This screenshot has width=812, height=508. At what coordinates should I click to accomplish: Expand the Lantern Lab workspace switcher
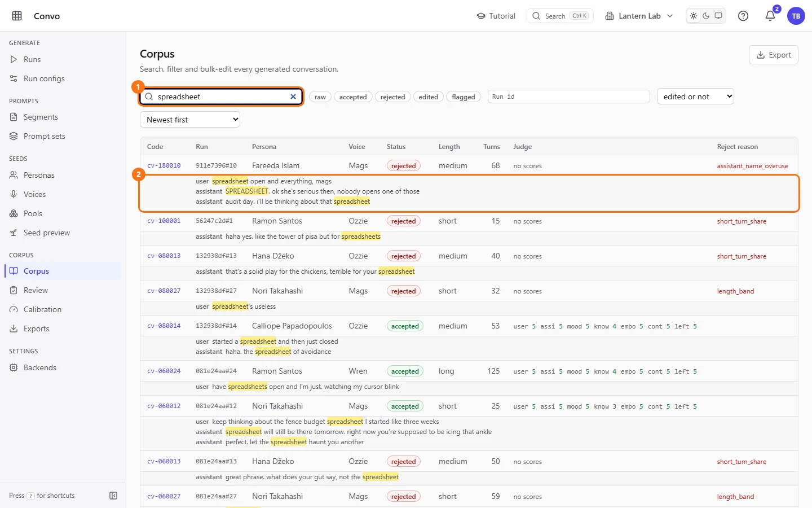tap(639, 16)
